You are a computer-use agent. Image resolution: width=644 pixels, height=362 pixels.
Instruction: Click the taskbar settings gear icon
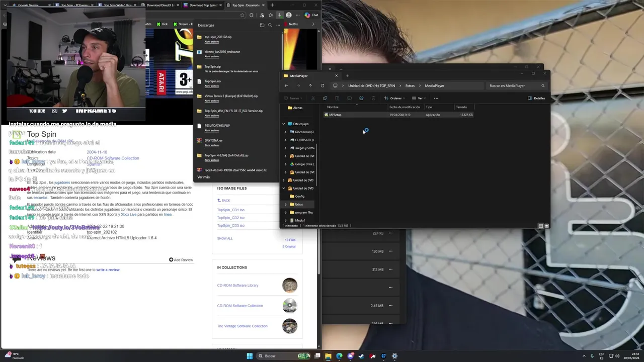click(x=394, y=356)
